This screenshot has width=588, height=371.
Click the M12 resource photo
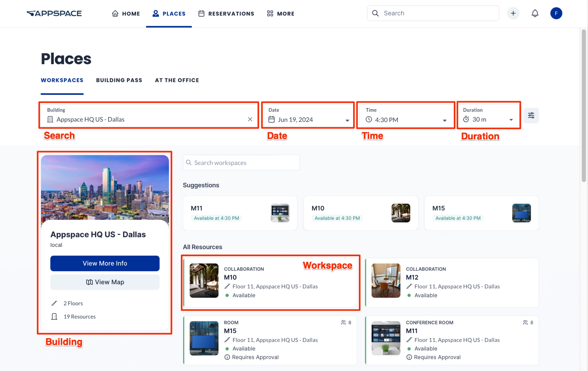click(x=386, y=280)
